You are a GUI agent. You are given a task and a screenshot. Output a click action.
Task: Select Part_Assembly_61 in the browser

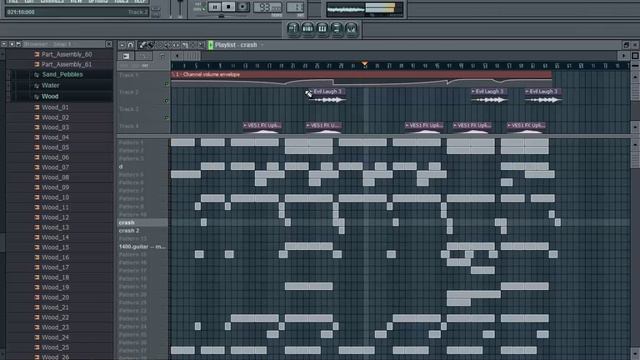point(67,64)
